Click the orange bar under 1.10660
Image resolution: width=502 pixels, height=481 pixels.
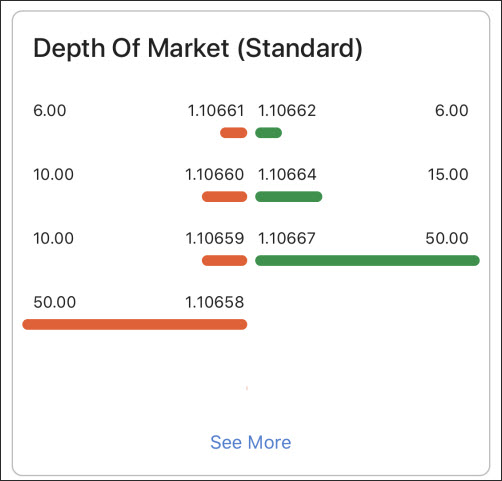(x=225, y=197)
